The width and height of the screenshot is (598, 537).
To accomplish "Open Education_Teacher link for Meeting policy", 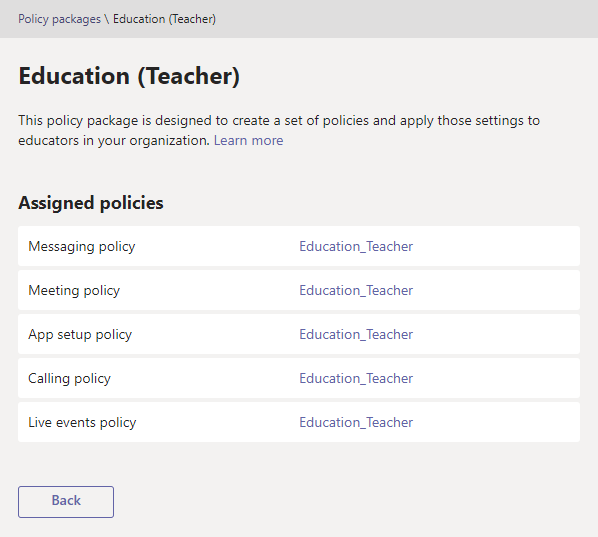I will click(x=356, y=291).
